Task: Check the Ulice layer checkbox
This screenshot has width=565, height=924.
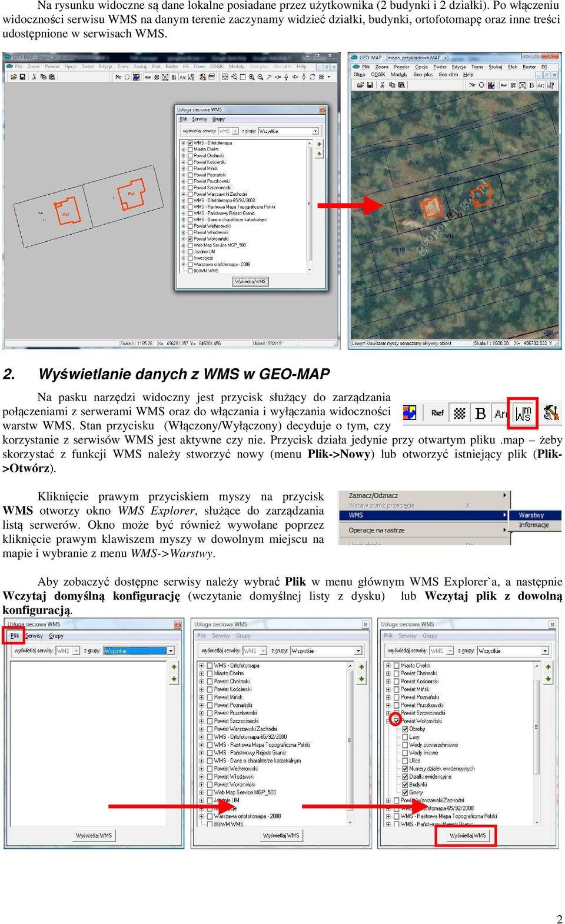Action: tap(405, 760)
